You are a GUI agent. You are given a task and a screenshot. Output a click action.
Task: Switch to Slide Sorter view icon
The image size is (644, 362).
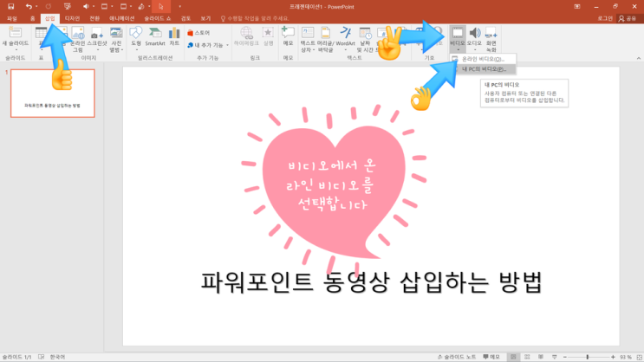(527, 357)
